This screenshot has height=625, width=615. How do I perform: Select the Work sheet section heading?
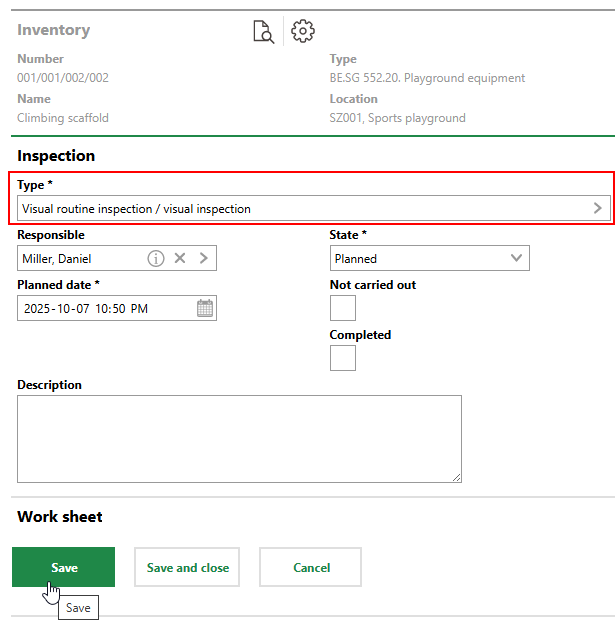click(x=60, y=517)
